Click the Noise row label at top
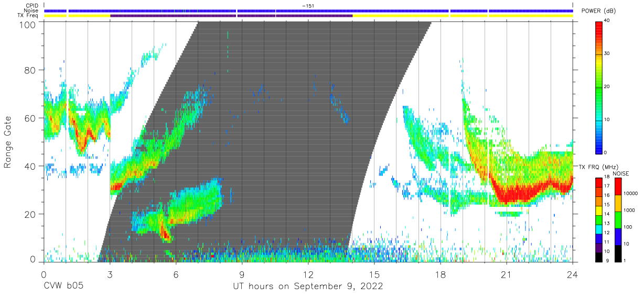 point(32,10)
